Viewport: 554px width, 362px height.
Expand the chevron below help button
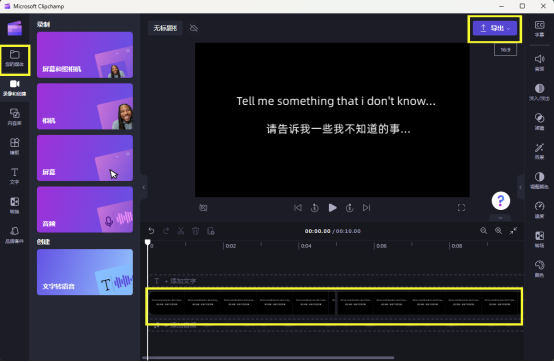(500, 218)
